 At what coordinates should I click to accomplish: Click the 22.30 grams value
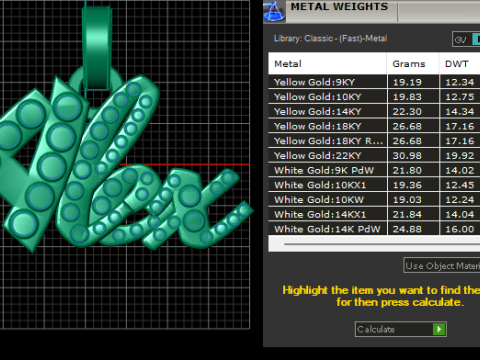tap(407, 112)
